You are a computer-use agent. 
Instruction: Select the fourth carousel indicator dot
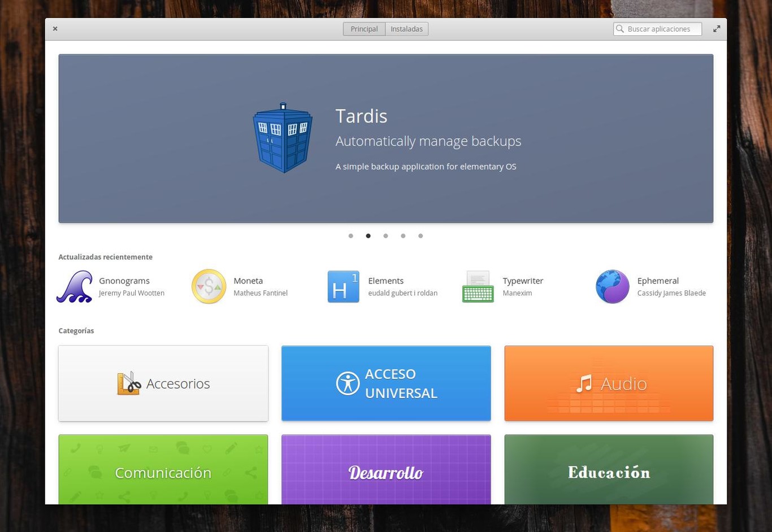[403, 236]
